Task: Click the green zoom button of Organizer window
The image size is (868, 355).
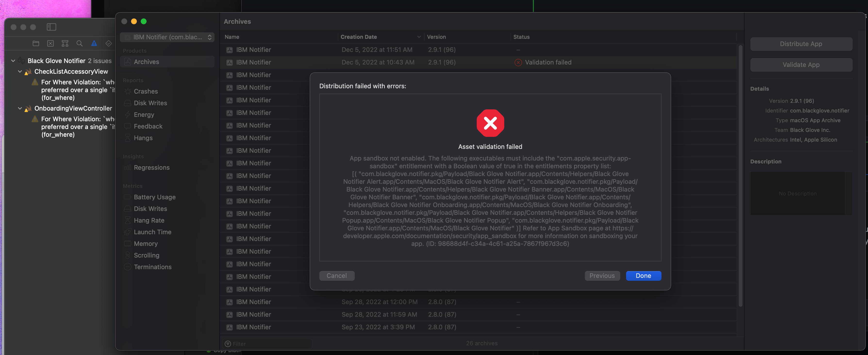Action: click(144, 21)
